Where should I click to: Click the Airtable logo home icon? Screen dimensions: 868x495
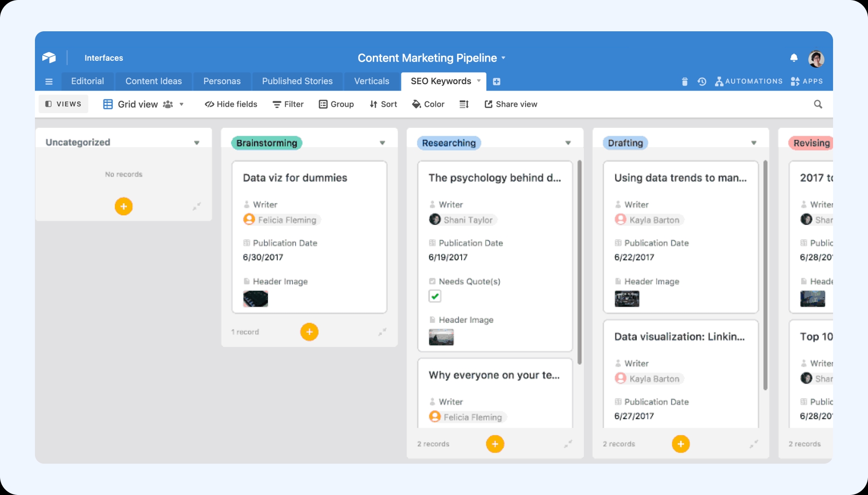coord(49,58)
